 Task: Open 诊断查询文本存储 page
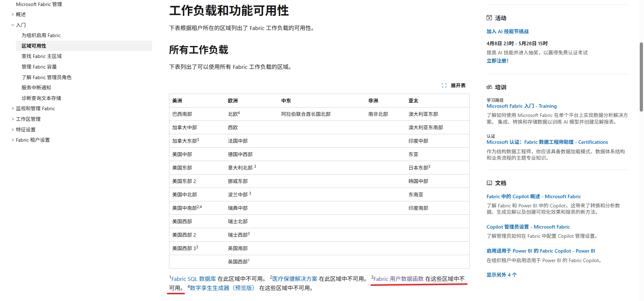point(41,98)
